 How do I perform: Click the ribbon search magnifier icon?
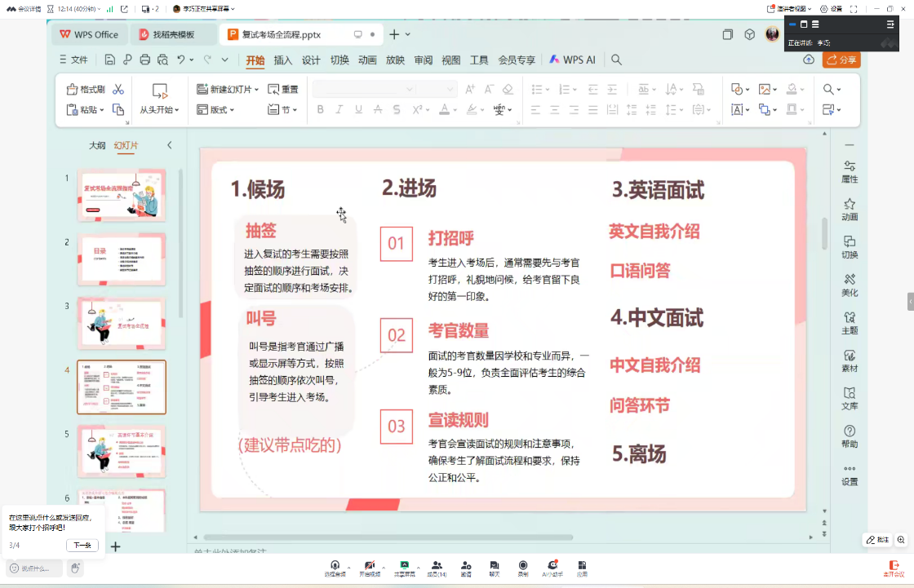pyautogui.click(x=616, y=60)
